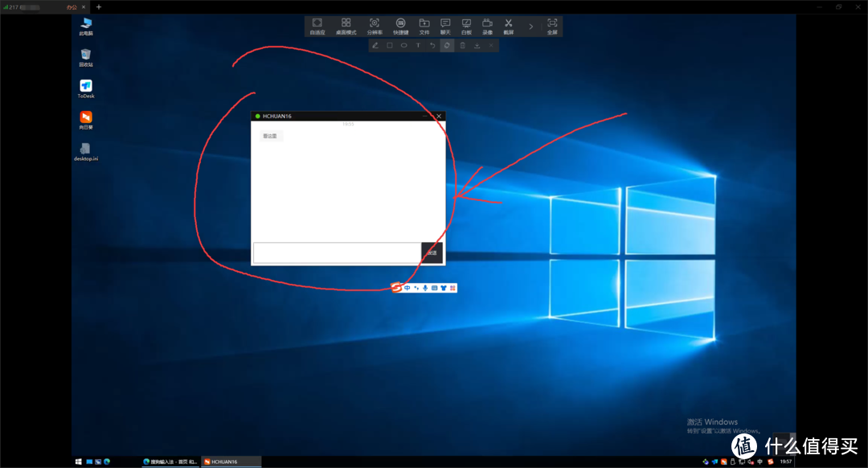Open the 截屏 screenshot scissors tool
The image size is (868, 468).
pos(508,26)
